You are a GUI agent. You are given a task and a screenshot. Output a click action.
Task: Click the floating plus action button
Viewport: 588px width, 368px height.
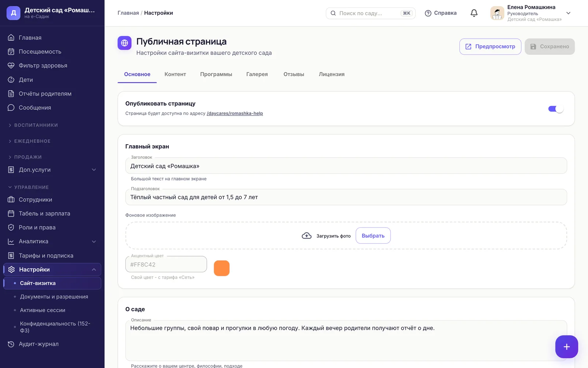pos(566,347)
